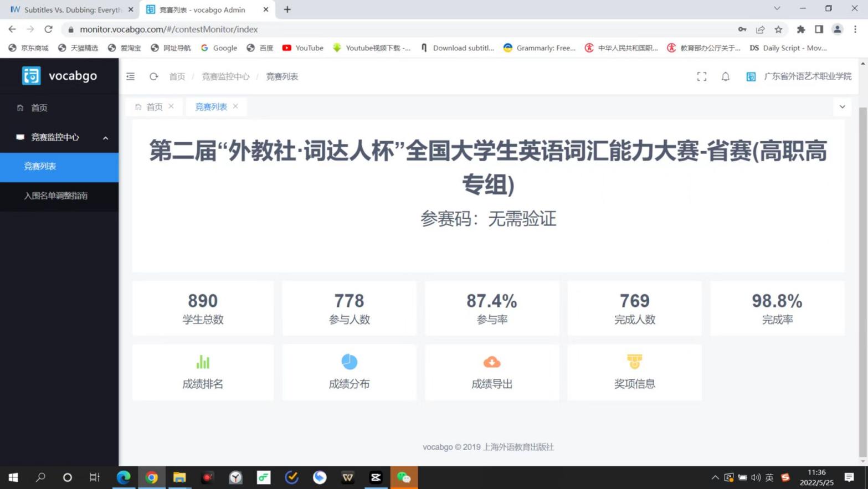
Task: Click the 首页 breadcrumb link
Action: (x=177, y=77)
